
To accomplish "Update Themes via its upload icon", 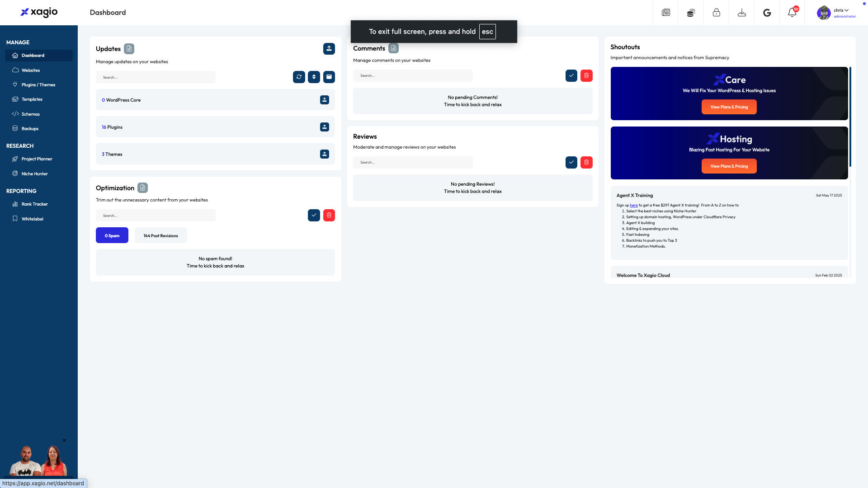I will point(325,154).
